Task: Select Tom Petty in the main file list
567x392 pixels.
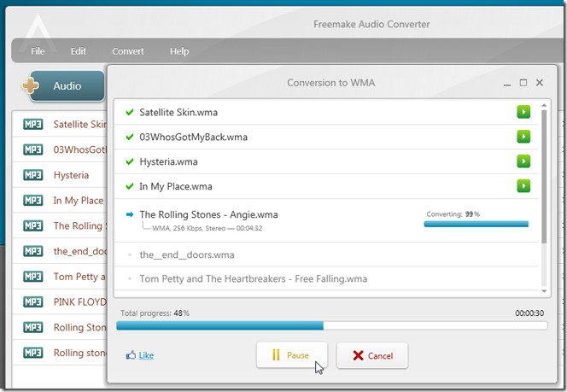Action: click(60, 277)
